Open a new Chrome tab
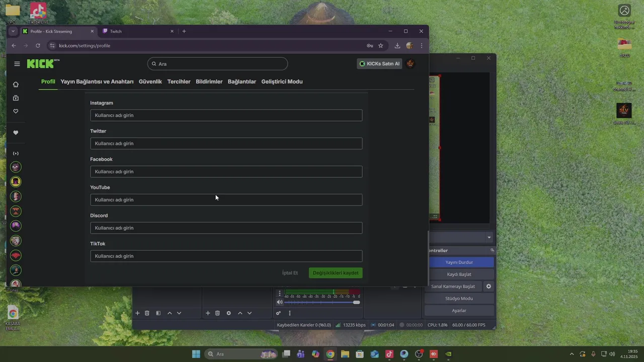This screenshot has height=362, width=644. pos(184,31)
